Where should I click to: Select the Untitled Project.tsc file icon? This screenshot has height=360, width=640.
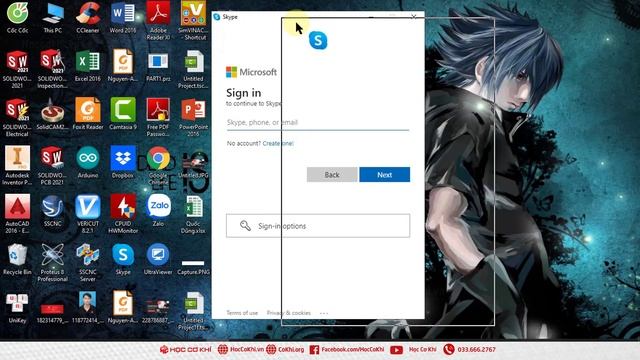193,62
